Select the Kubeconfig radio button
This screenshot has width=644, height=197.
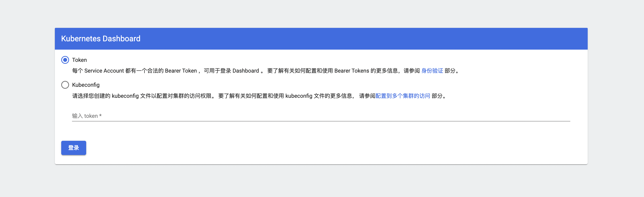65,85
